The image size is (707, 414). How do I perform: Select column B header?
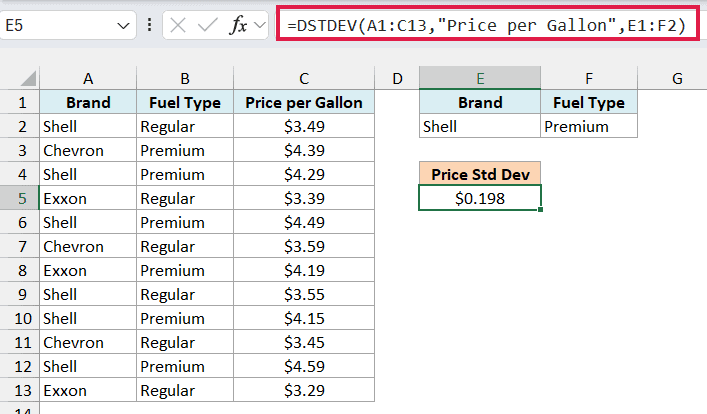click(x=185, y=78)
